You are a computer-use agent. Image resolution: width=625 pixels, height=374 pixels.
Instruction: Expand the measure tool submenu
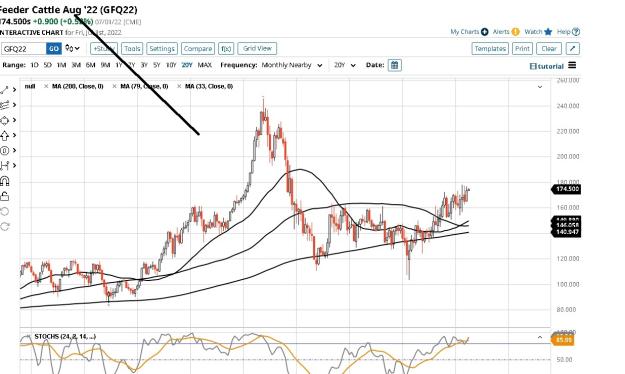(x=15, y=166)
